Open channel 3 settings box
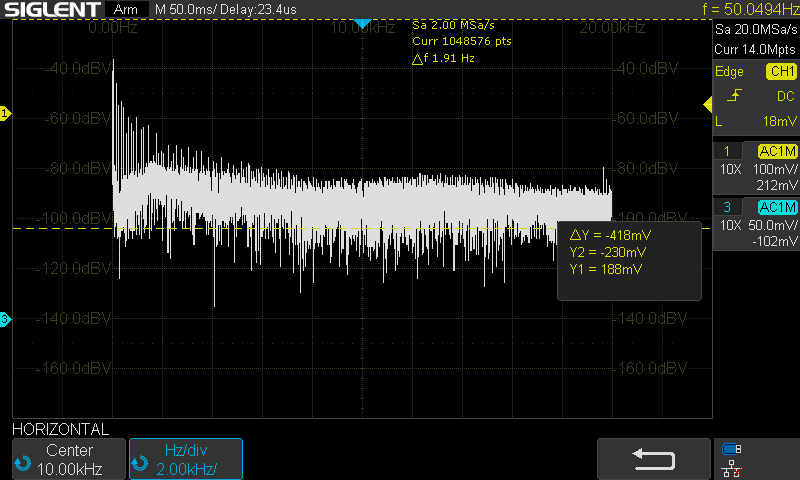 [756, 224]
